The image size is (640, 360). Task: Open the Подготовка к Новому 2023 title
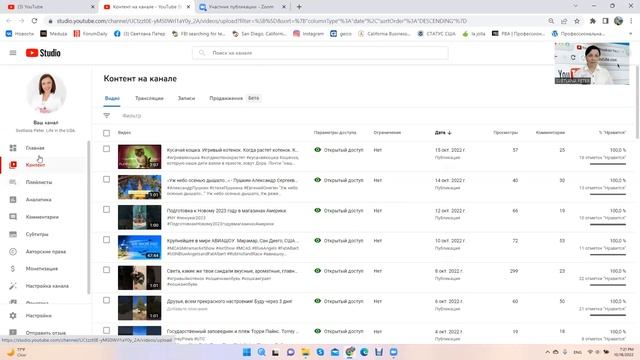[227, 211]
